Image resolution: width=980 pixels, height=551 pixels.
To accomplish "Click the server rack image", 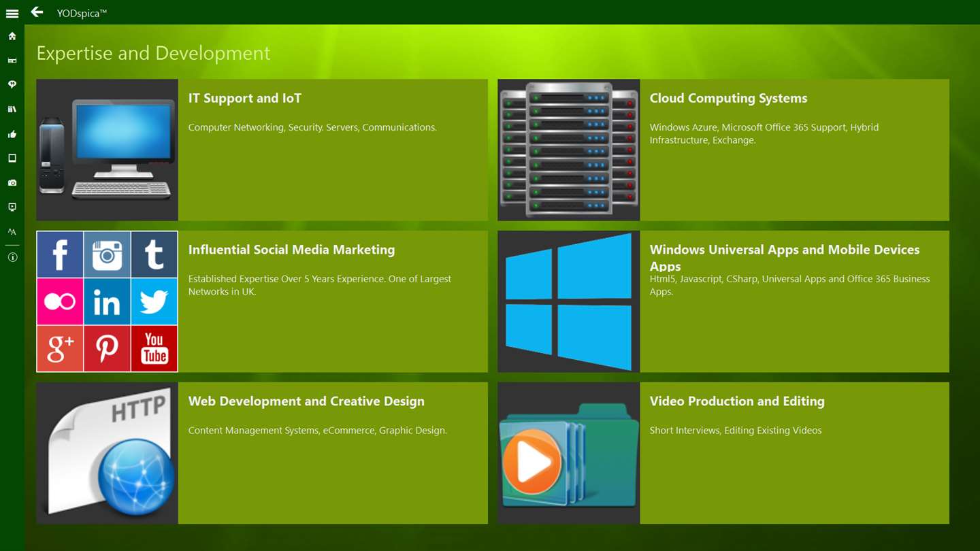I will [x=569, y=150].
